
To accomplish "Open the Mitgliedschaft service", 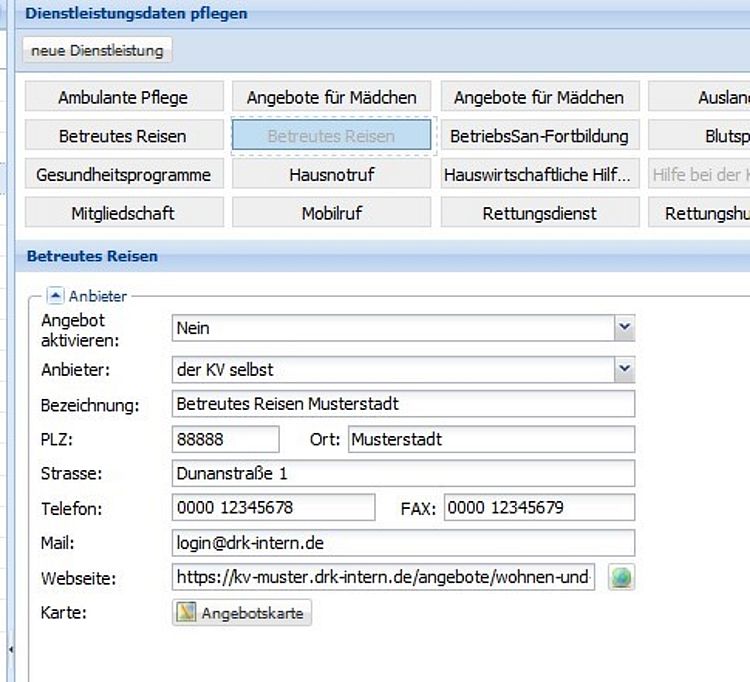I will [x=123, y=212].
